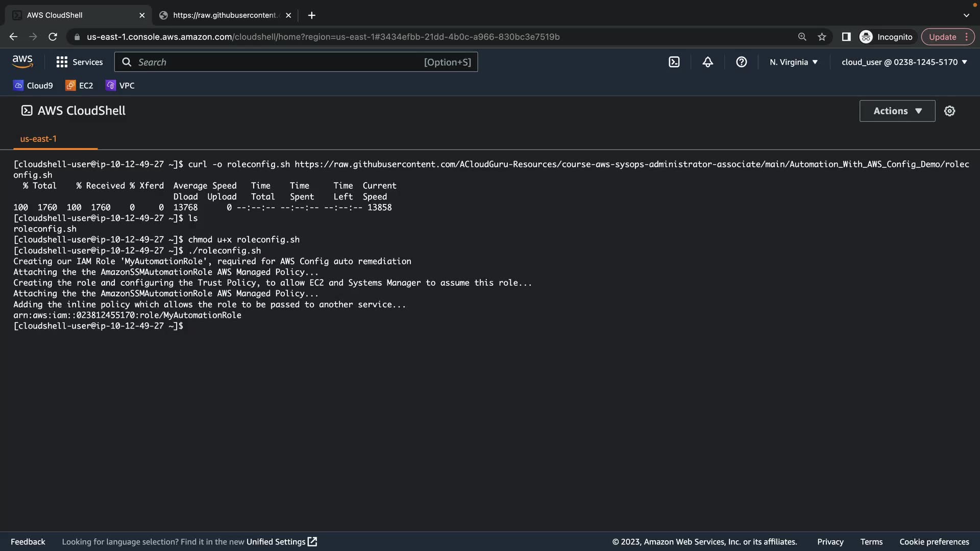Expand the N. Virginia region selector
The height and width of the screenshot is (551, 980).
click(793, 62)
